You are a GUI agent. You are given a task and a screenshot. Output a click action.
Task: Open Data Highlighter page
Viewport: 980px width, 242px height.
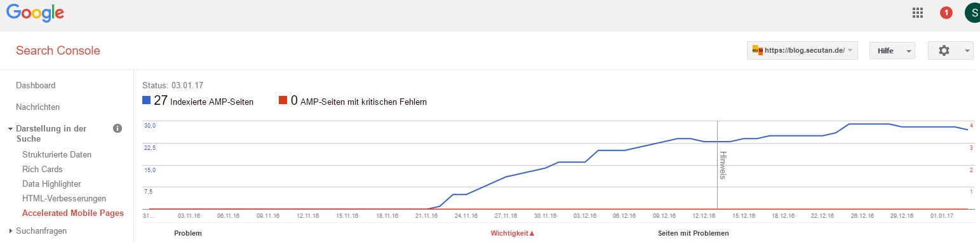[x=51, y=184]
